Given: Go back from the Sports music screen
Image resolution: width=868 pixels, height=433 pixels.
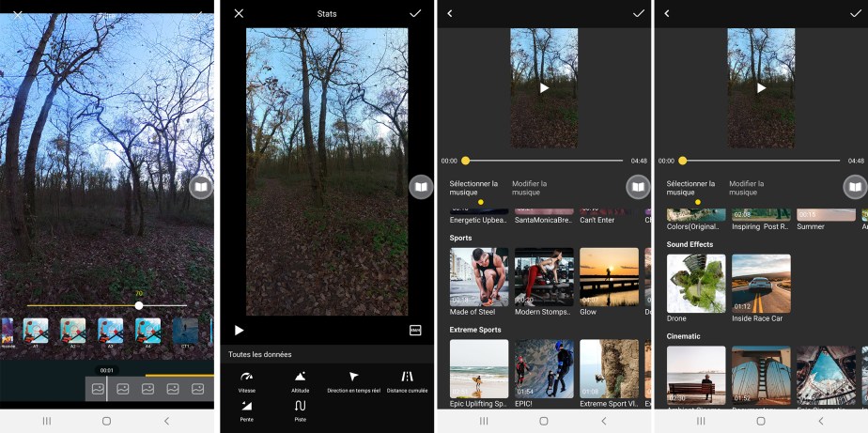Looking at the screenshot, I should pos(449,13).
